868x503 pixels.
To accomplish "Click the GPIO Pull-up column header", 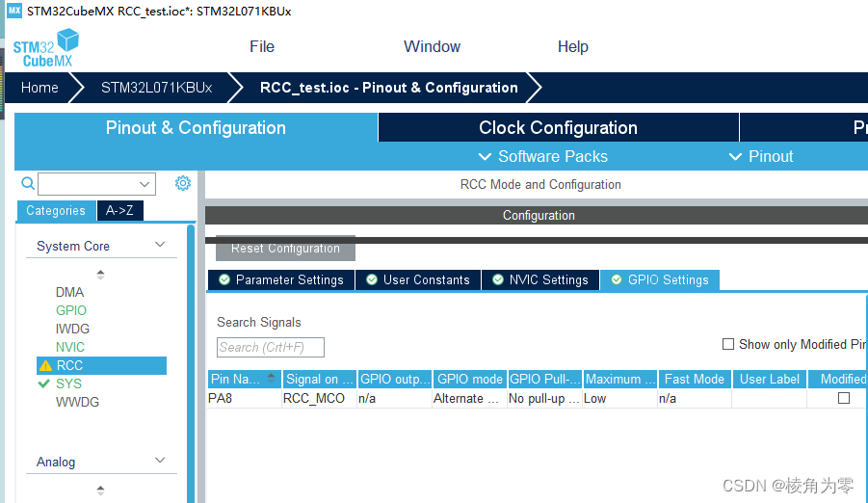I will click(x=545, y=379).
